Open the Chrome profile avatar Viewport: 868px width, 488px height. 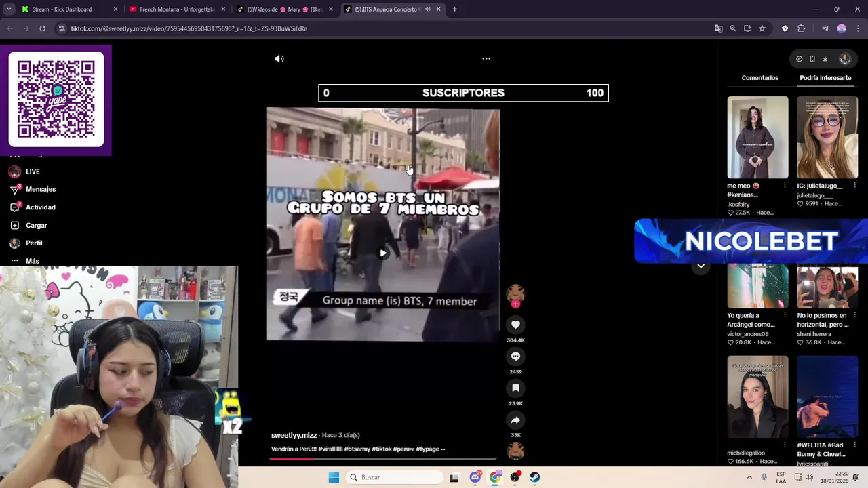click(842, 28)
